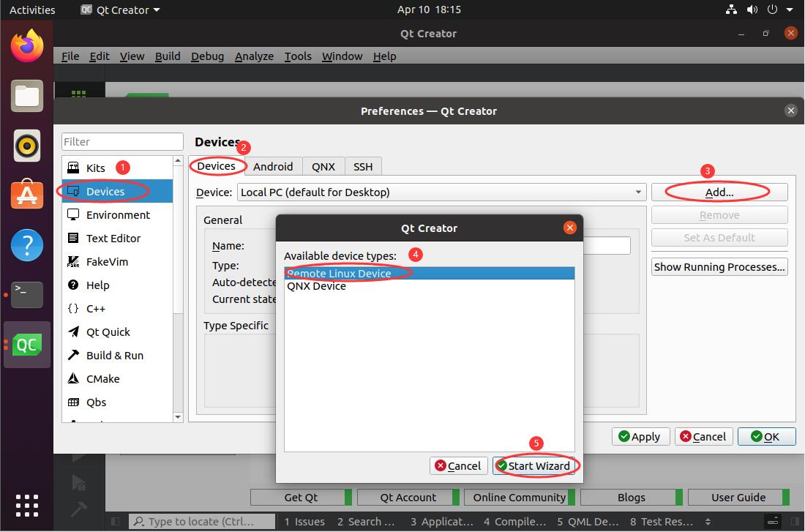Screen dimensions: 805x532
Task: Click Cancel in the Preferences dialog
Action: [703, 436]
